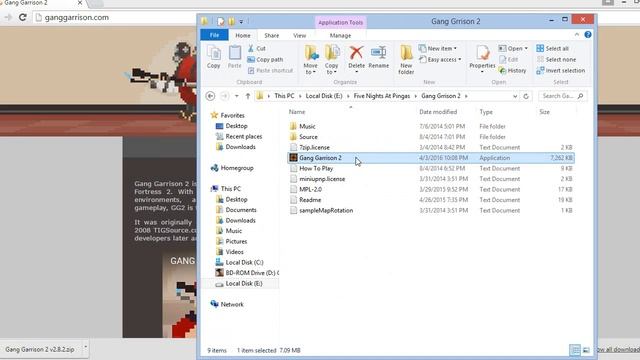Open Recent places under Favorites
This screenshot has width=640, height=360.
(244, 136)
